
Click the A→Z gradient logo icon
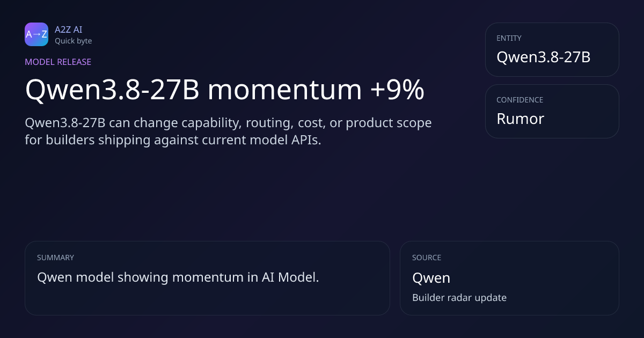pos(36,34)
